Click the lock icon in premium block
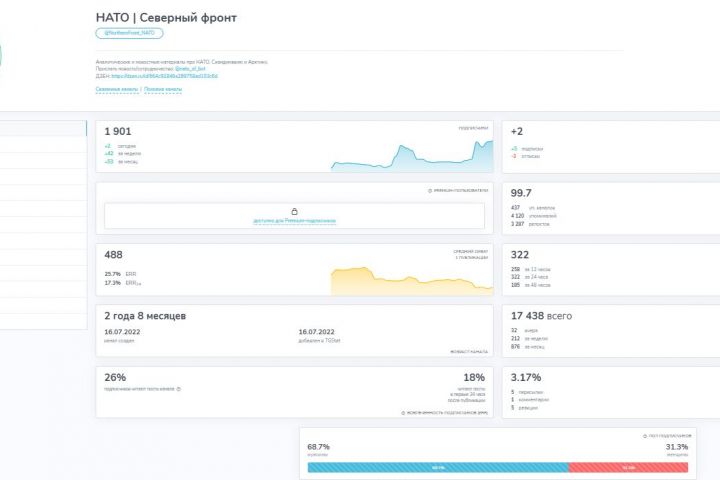This screenshot has width=720, height=480. point(294,211)
